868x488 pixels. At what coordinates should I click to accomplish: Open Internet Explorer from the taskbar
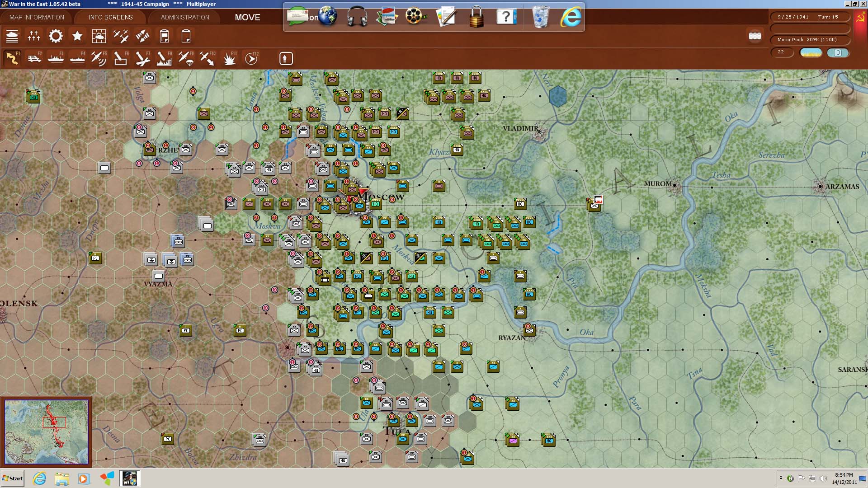(40, 479)
